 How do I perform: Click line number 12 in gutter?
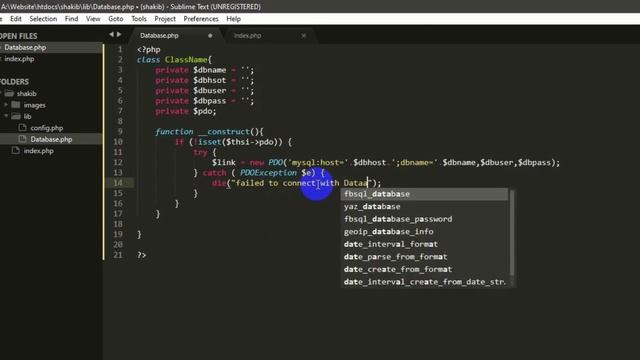(x=118, y=162)
